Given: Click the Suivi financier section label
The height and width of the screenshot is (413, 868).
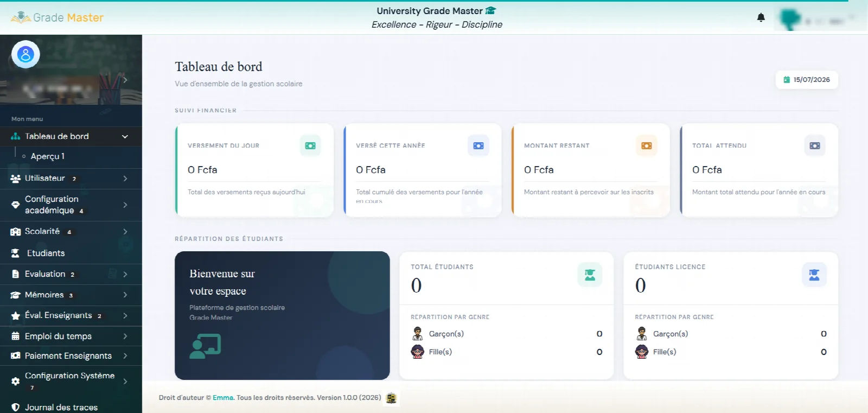Looking at the screenshot, I should tap(206, 110).
